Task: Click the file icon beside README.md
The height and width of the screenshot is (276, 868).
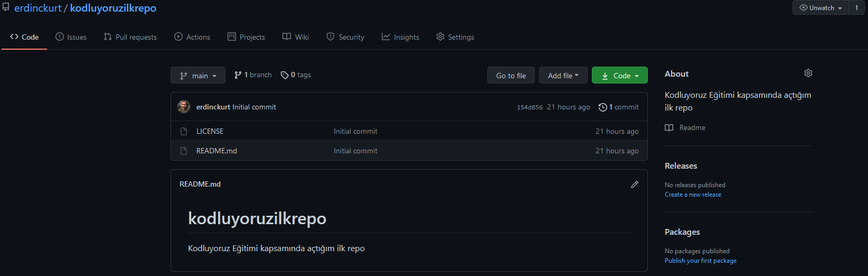Action: coord(184,151)
